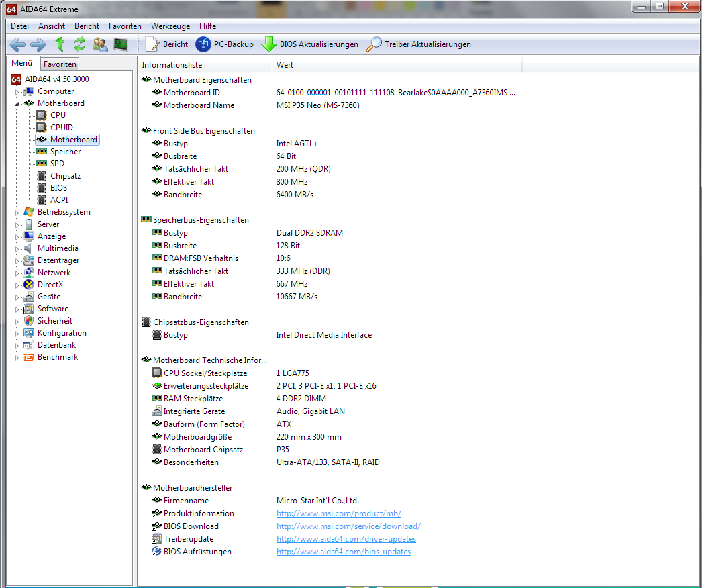Viewport: 702px width, 588px height.
Task: Expand the Server node
Action: point(17,225)
